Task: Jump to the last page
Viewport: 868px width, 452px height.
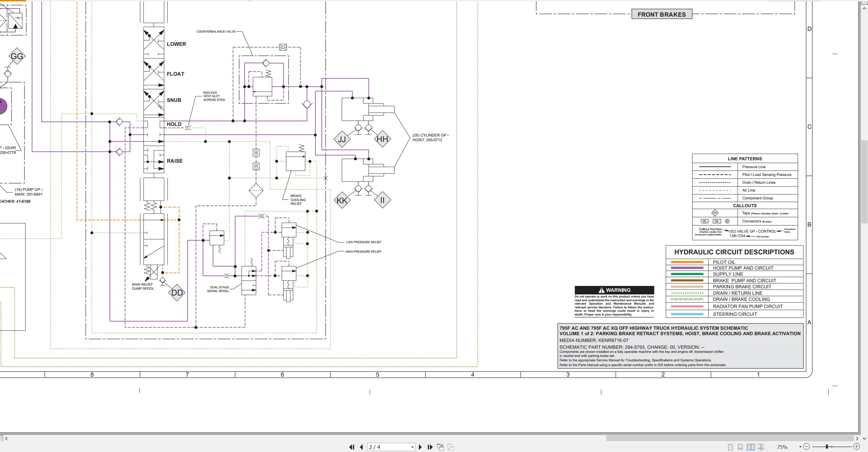Action: tap(430, 447)
